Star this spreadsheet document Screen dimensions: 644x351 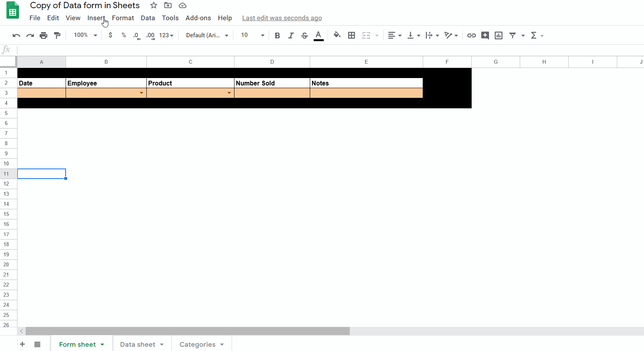click(154, 5)
